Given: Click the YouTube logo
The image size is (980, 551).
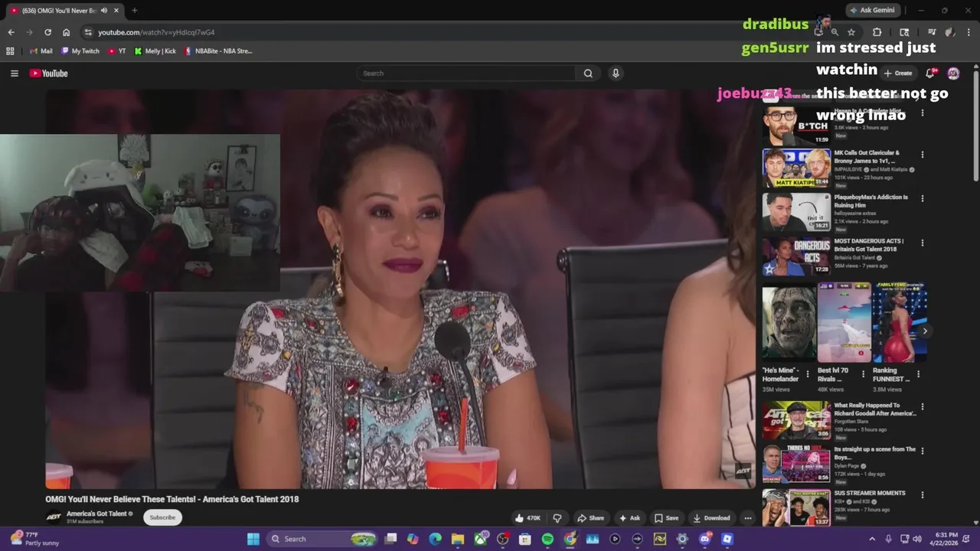Looking at the screenshot, I should (x=49, y=73).
